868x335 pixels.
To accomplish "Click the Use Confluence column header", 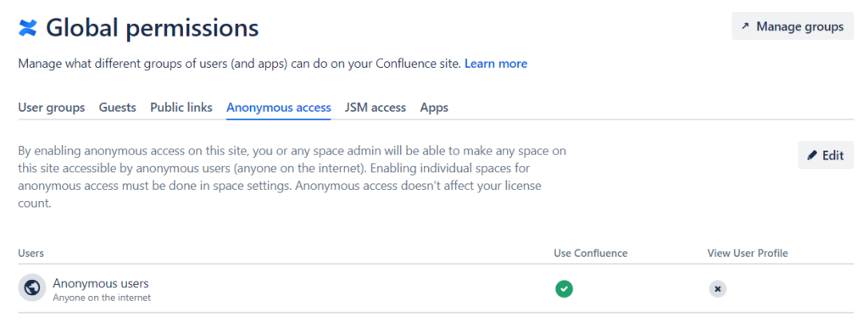I will point(590,253).
